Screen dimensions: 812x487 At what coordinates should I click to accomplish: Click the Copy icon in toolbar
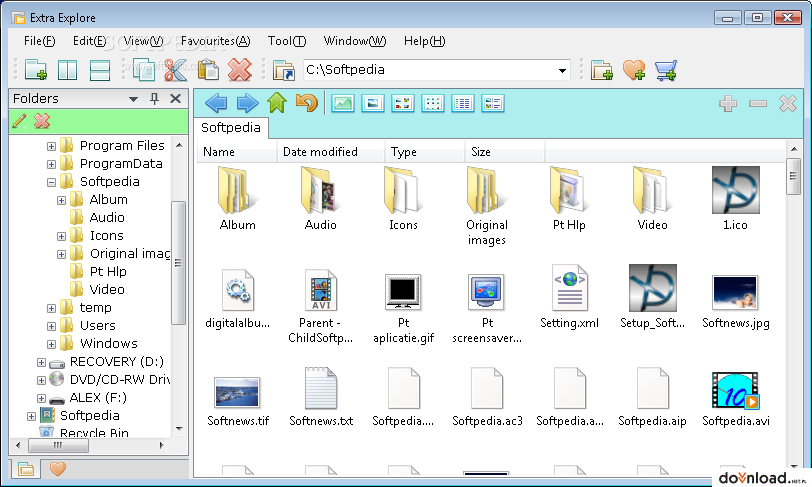click(x=143, y=70)
